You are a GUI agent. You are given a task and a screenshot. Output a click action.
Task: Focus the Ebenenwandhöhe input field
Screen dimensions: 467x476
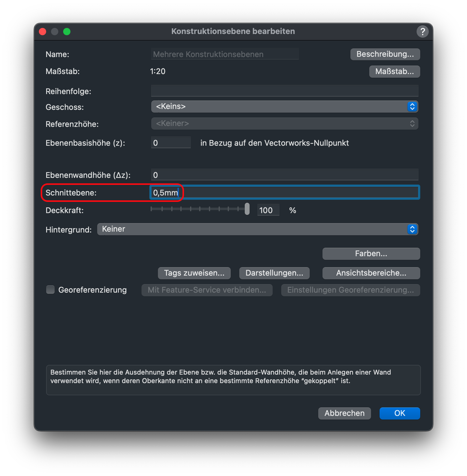pos(284,175)
